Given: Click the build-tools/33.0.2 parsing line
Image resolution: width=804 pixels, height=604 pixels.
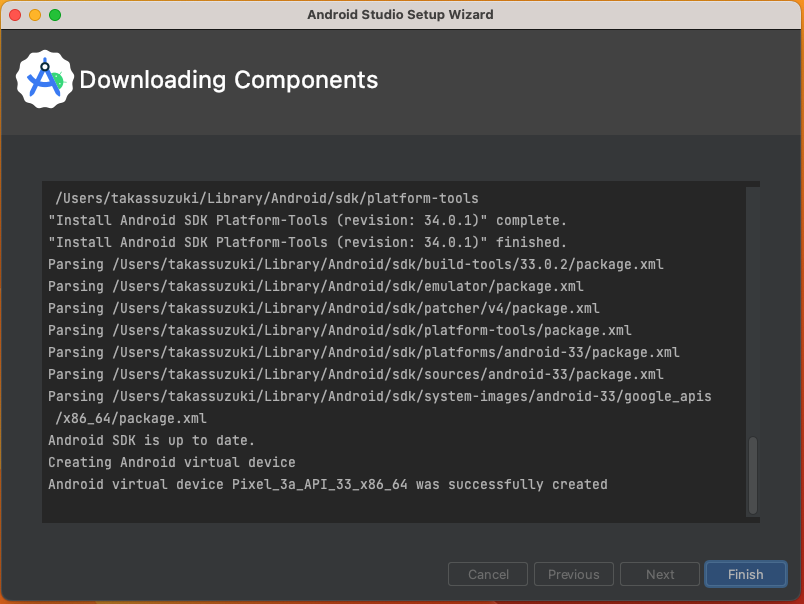Looking at the screenshot, I should pyautogui.click(x=355, y=265).
